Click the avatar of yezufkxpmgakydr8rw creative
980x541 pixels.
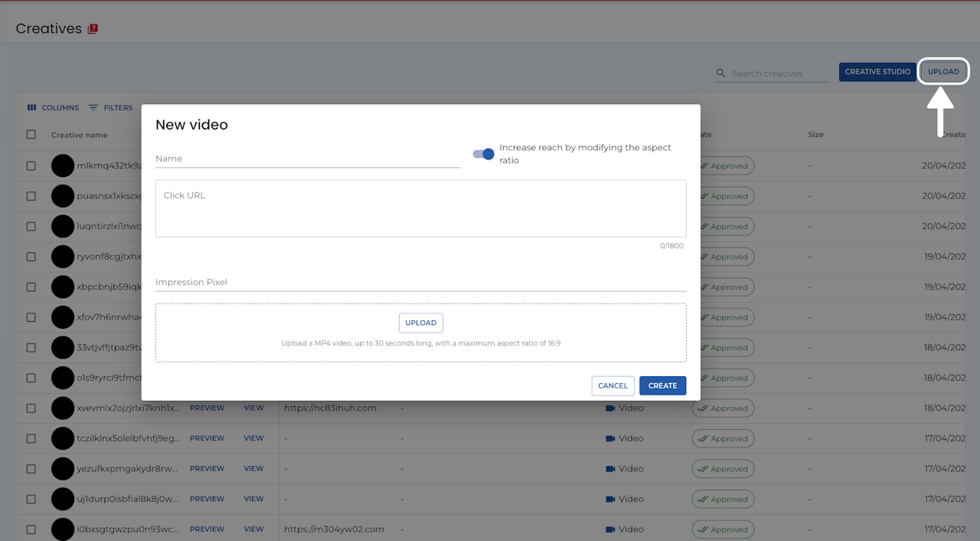pos(63,469)
